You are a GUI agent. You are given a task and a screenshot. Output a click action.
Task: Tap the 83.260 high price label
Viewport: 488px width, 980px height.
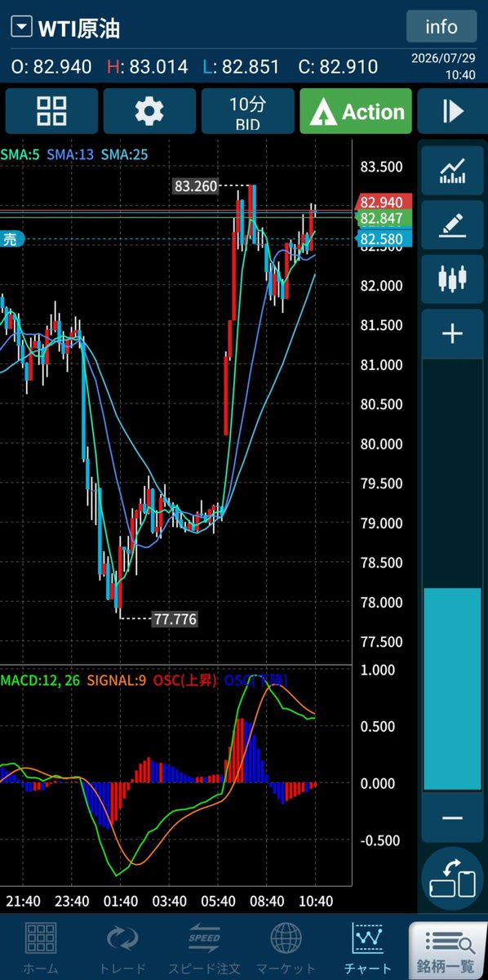tap(196, 186)
